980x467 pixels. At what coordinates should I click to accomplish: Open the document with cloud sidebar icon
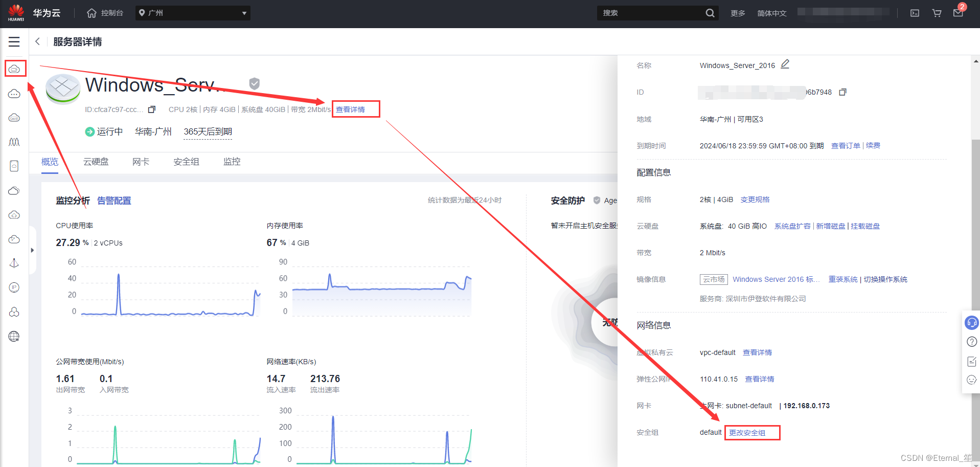pos(14,166)
